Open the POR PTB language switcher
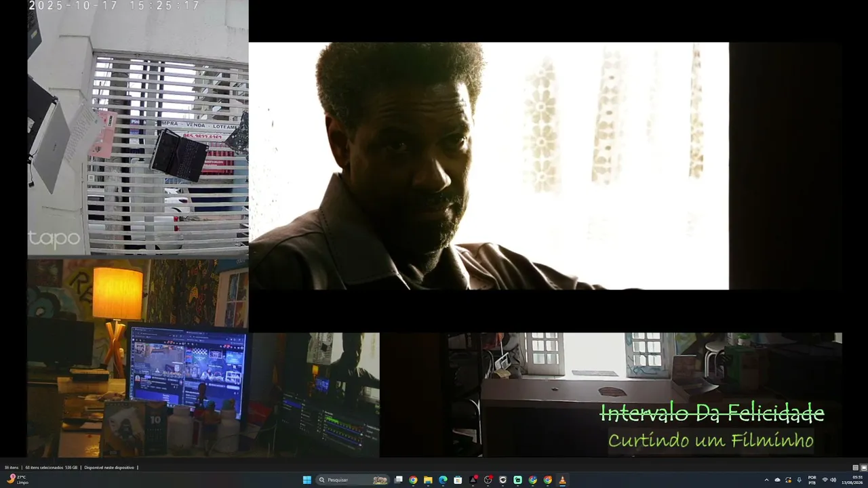868x488 pixels. coord(812,480)
